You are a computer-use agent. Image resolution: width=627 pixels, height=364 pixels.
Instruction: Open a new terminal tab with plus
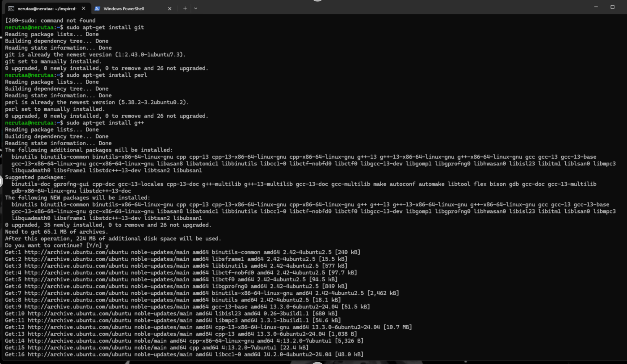[x=185, y=8]
